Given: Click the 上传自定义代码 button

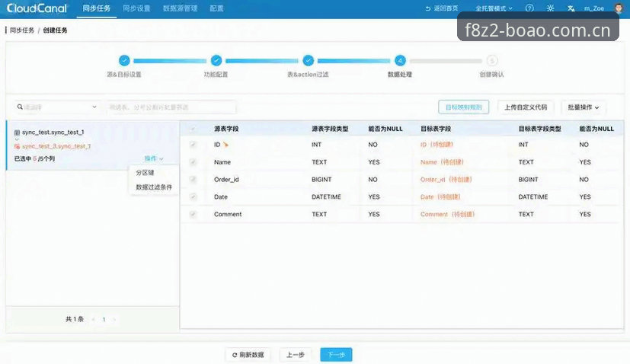Looking at the screenshot, I should click(526, 107).
